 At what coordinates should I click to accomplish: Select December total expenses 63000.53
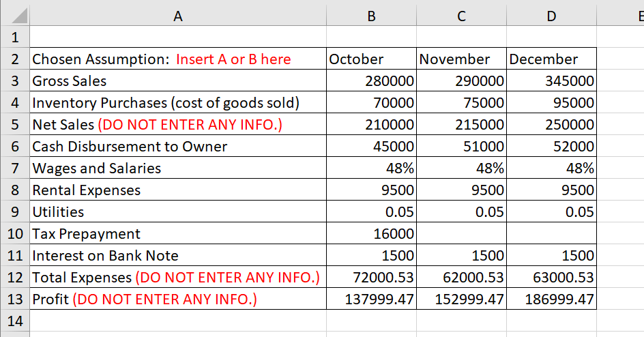coord(551,277)
